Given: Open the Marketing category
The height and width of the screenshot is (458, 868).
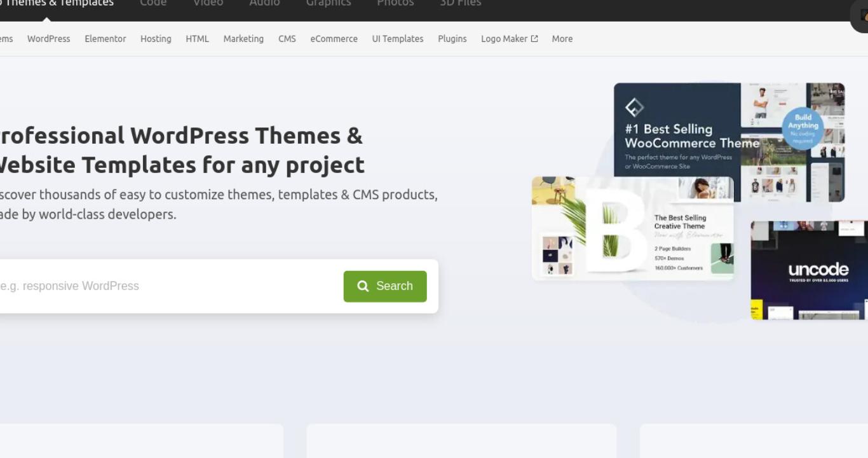Looking at the screenshot, I should [243, 39].
